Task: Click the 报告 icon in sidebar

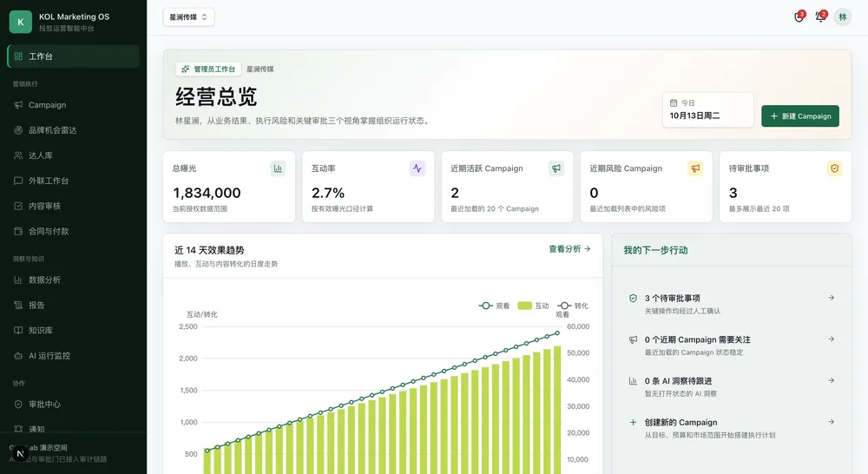Action: coord(18,305)
